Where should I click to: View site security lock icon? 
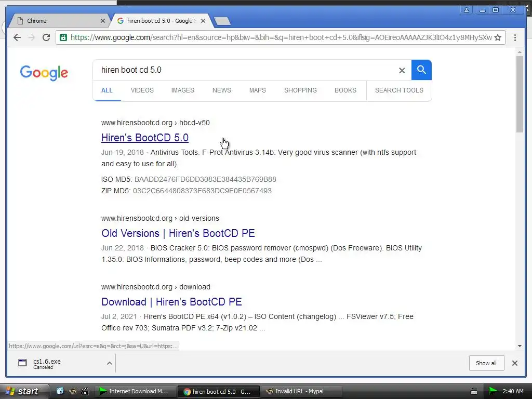[63, 37]
